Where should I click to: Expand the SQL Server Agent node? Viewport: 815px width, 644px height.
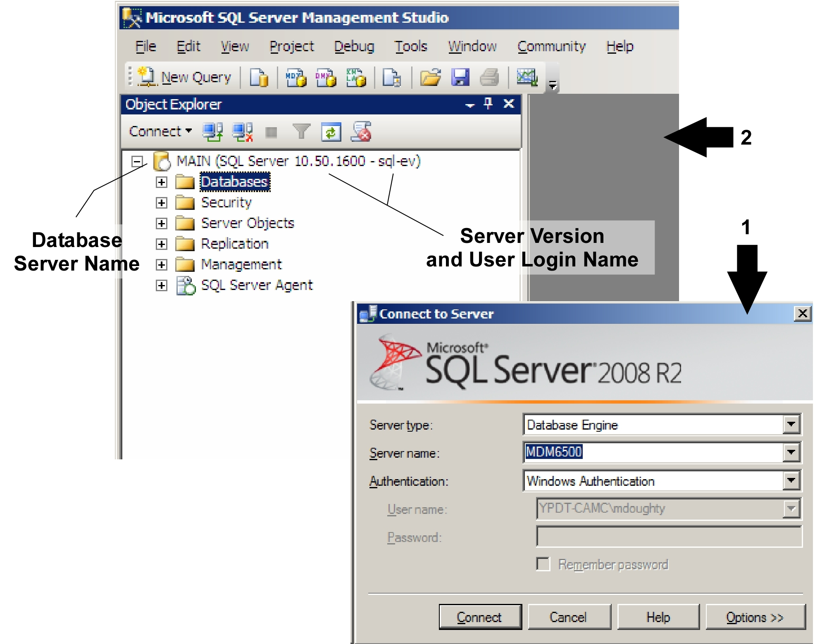[162, 285]
